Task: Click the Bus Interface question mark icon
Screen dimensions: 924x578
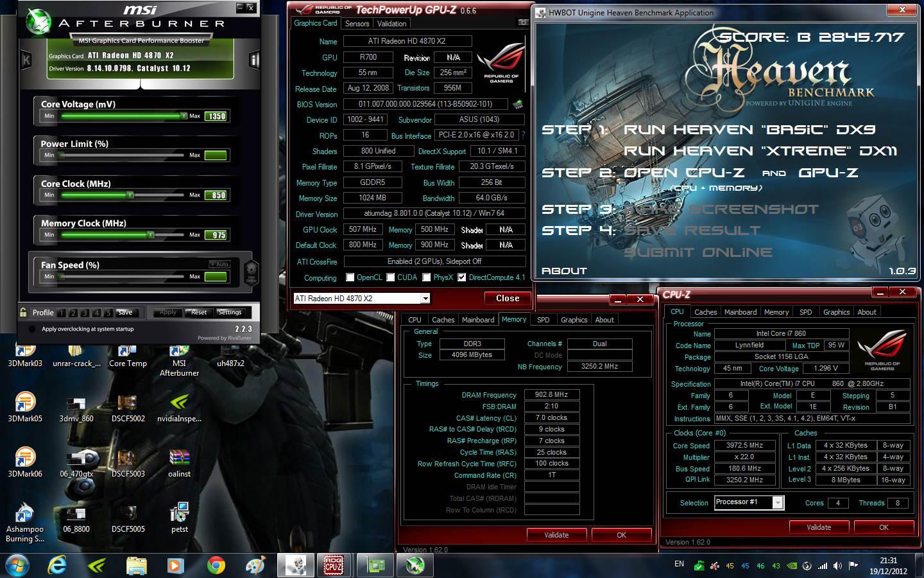Action: [523, 135]
